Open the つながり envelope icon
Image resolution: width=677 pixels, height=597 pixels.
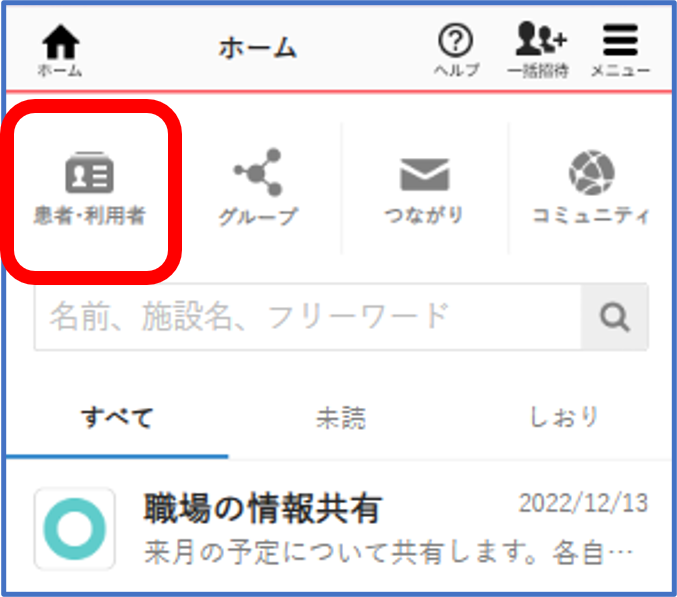(425, 174)
